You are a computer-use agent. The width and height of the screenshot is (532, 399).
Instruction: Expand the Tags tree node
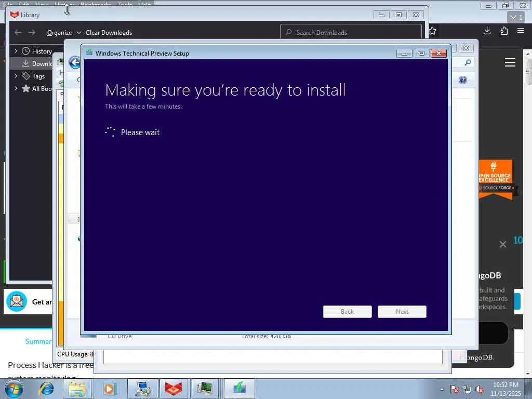pos(16,76)
